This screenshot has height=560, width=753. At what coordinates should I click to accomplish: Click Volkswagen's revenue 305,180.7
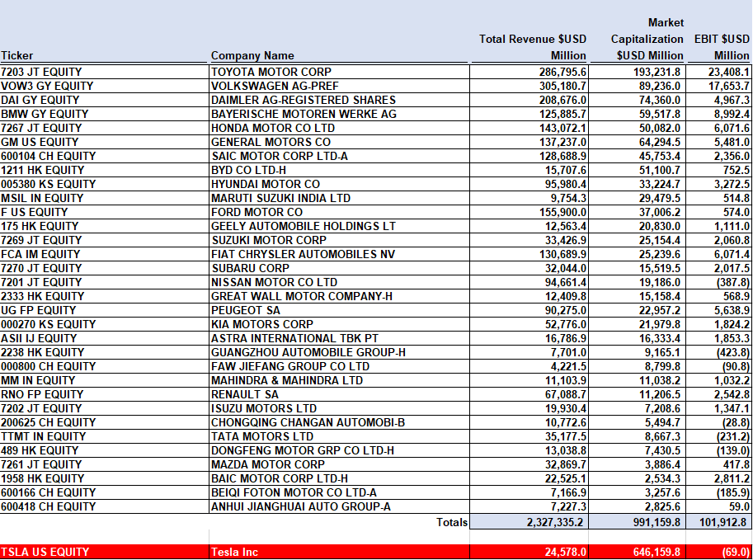pyautogui.click(x=562, y=86)
